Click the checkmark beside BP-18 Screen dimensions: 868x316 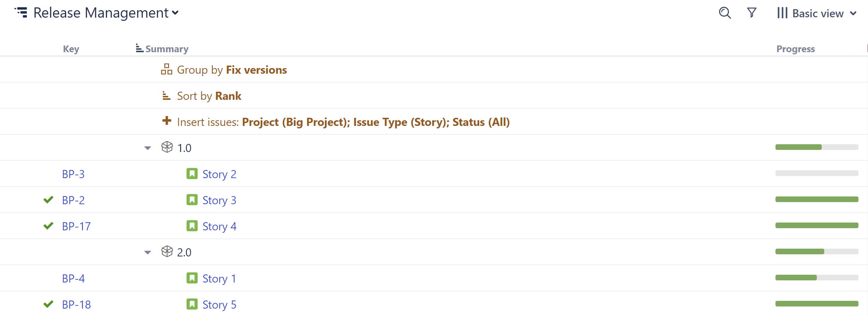coord(48,304)
